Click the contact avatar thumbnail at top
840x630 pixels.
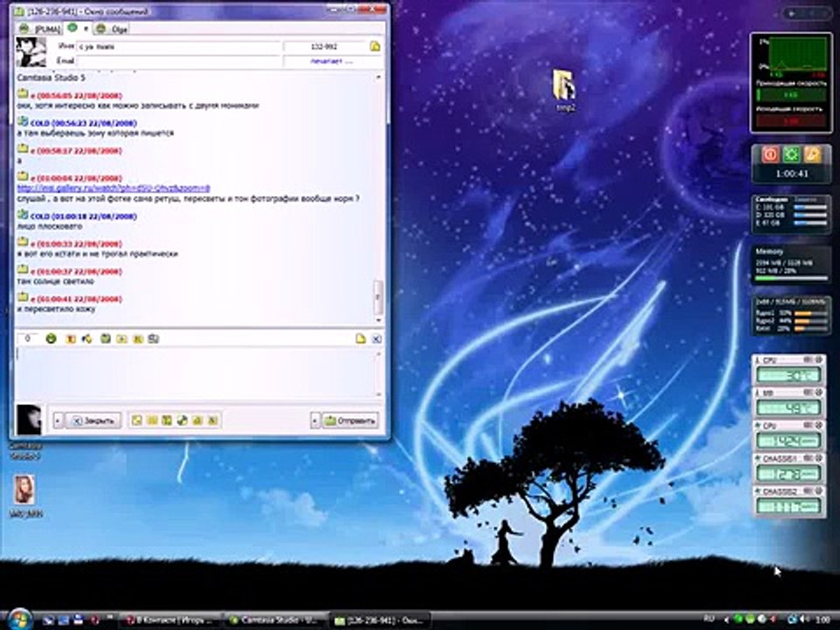tap(31, 52)
